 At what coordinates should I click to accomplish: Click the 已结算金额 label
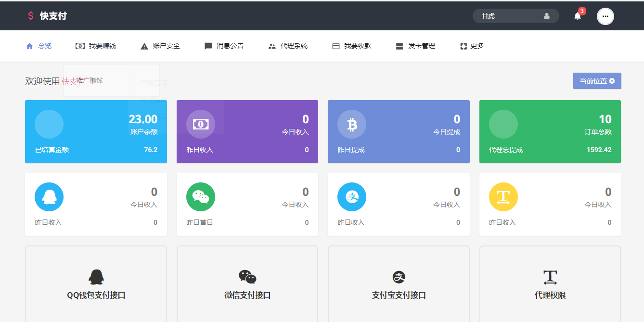52,150
